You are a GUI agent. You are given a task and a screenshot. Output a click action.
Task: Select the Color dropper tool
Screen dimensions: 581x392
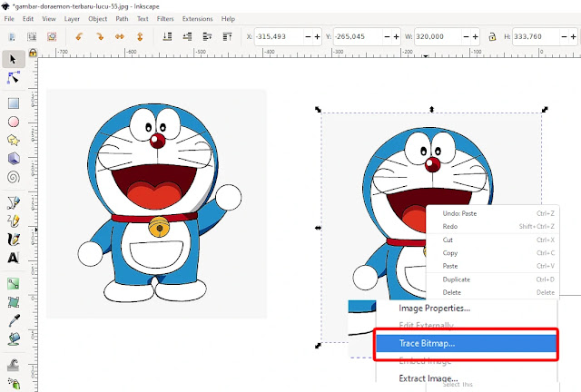click(x=14, y=321)
